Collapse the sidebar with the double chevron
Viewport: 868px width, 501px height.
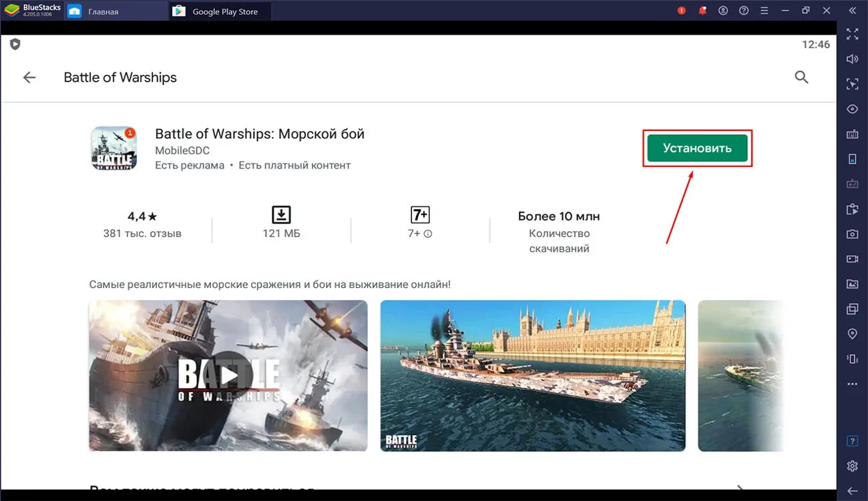852,11
